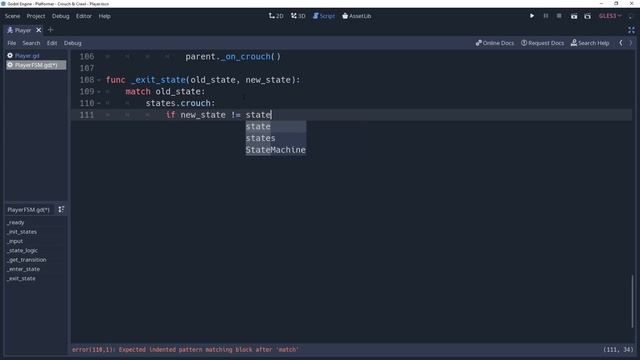Open the Editor menu
This screenshot has width=640, height=360.
click(84, 16)
